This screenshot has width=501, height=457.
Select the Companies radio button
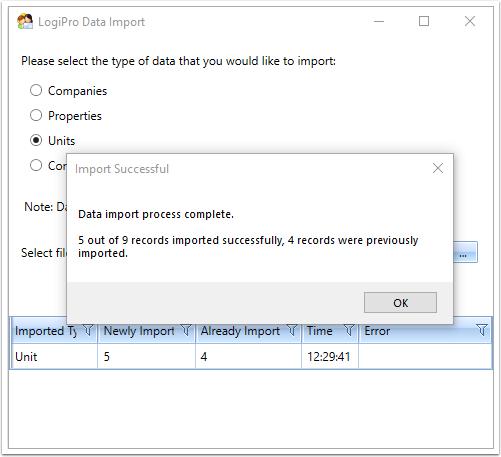click(x=36, y=90)
